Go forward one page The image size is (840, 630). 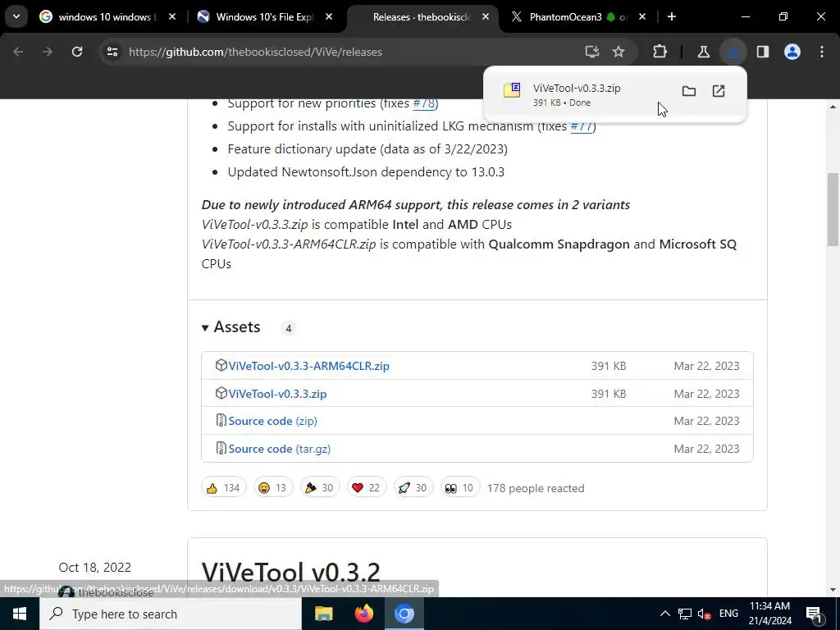(x=47, y=52)
